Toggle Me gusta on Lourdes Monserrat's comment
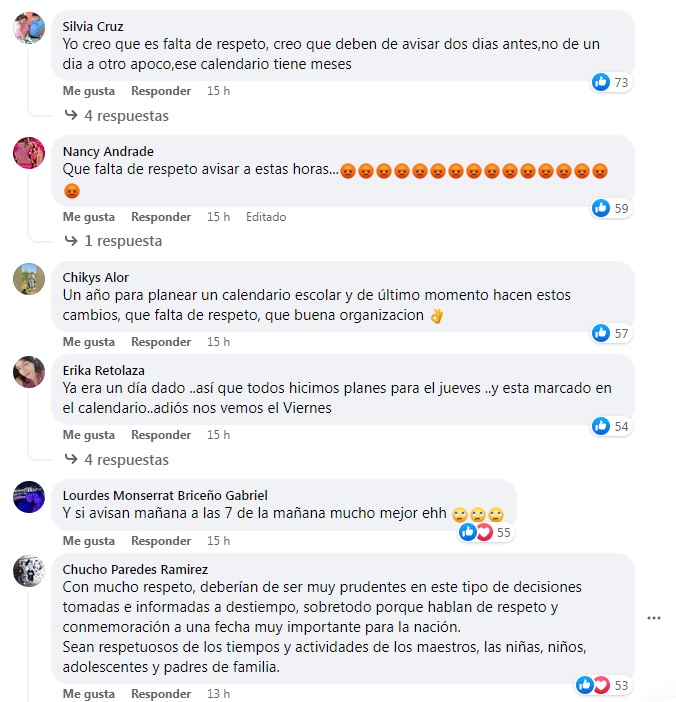 point(89,541)
